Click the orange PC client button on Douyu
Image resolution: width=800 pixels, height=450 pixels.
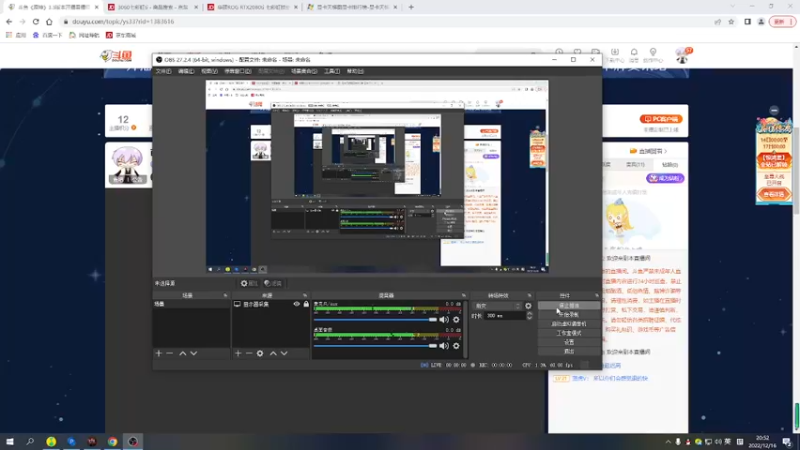(x=661, y=119)
